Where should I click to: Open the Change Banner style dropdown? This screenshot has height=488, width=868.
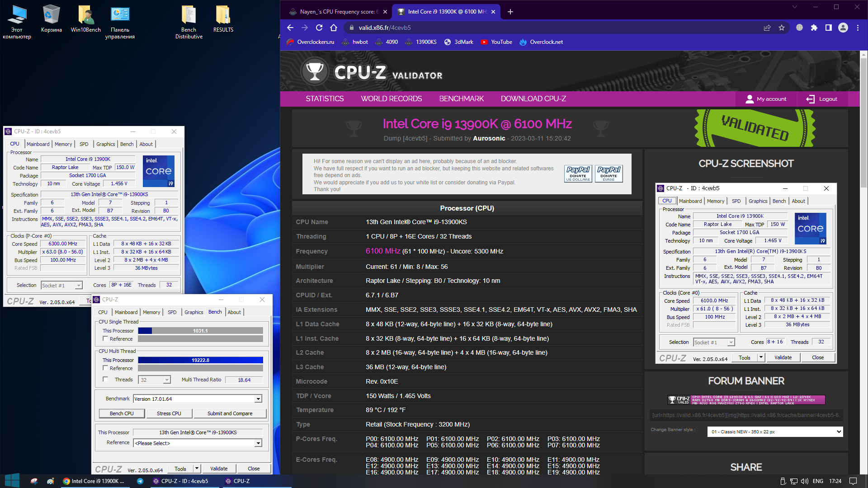775,432
